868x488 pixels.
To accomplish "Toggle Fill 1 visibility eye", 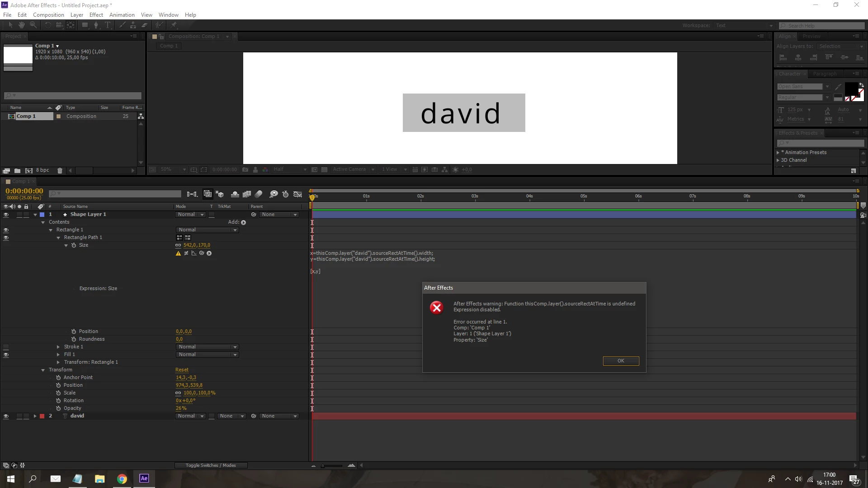I will click(6, 355).
